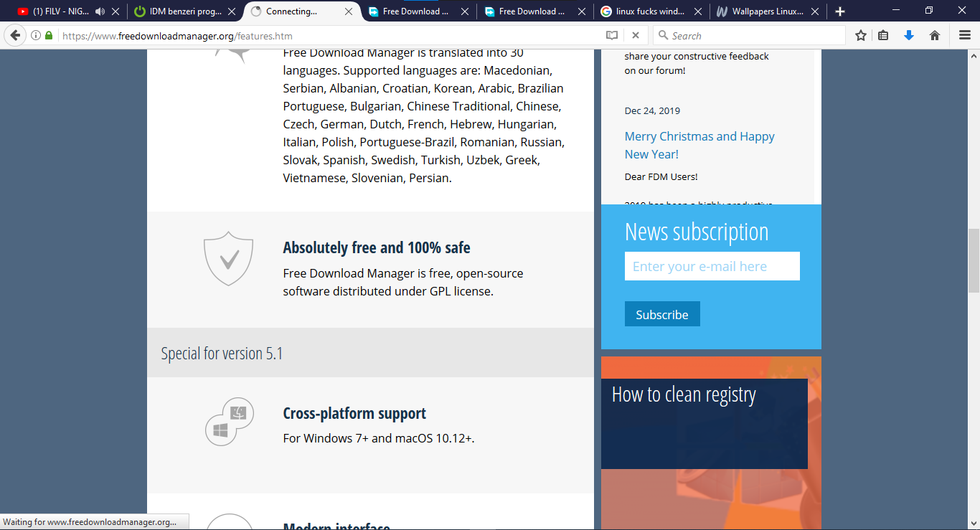
Task: Click the scrollbar up arrow
Action: tap(974, 55)
